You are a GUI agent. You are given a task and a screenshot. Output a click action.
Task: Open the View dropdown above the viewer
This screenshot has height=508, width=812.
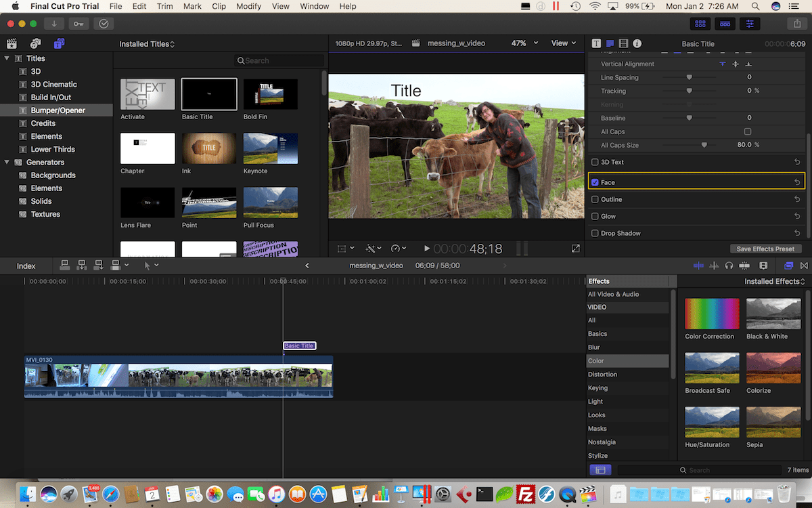(564, 43)
